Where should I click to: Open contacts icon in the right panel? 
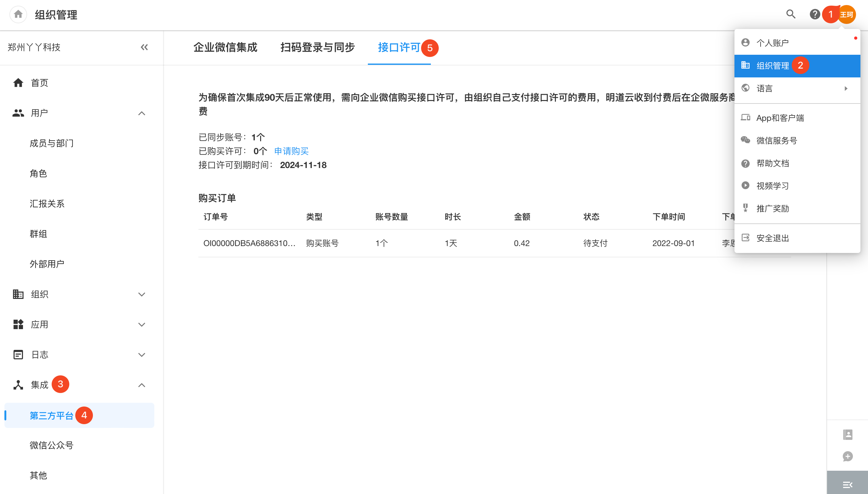848,434
